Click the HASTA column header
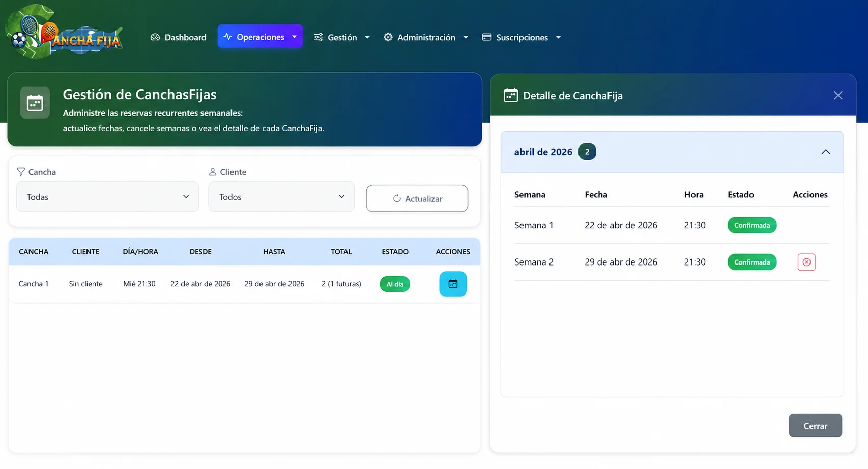Viewport: 868px width, 469px height. pos(274,251)
